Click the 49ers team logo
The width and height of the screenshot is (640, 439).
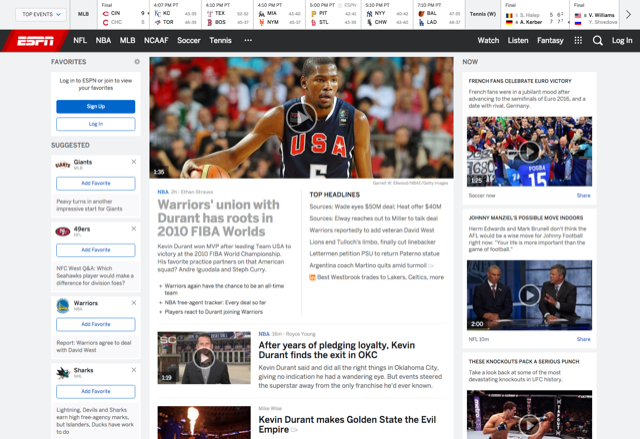(x=63, y=232)
